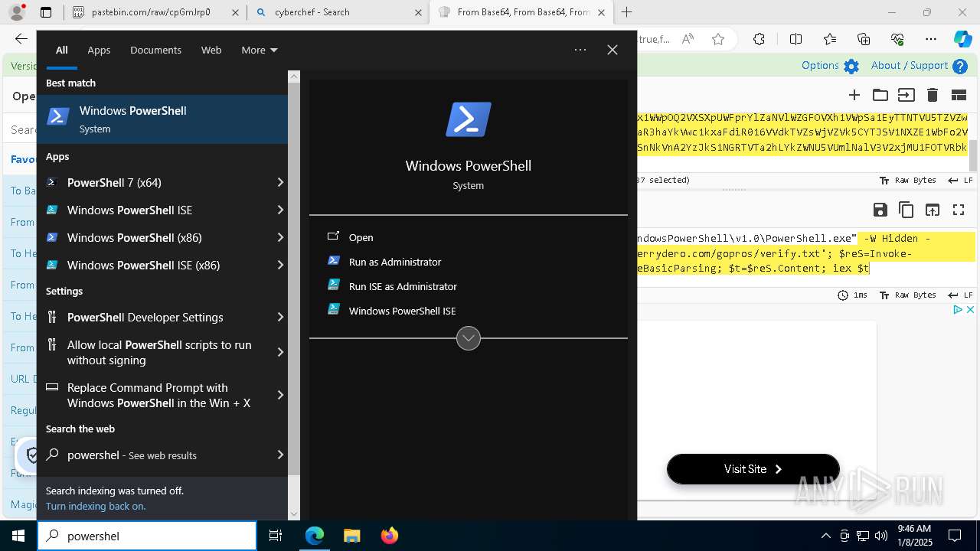Switch to the Web search tab
Screen dimensions: 980x551
[211, 50]
